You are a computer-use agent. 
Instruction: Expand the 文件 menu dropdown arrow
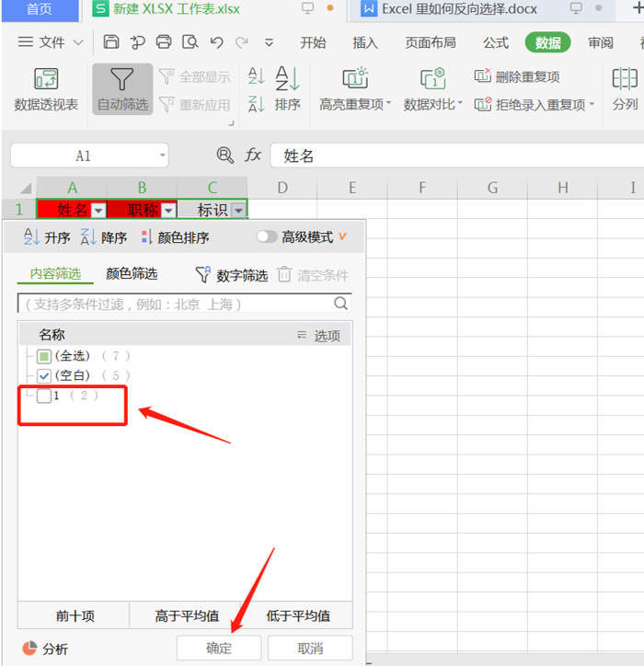click(x=78, y=42)
